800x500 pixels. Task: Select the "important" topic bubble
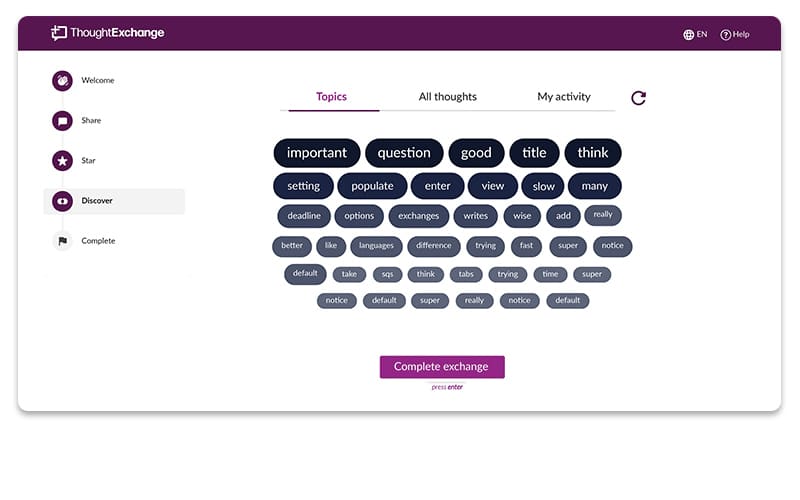pos(317,153)
